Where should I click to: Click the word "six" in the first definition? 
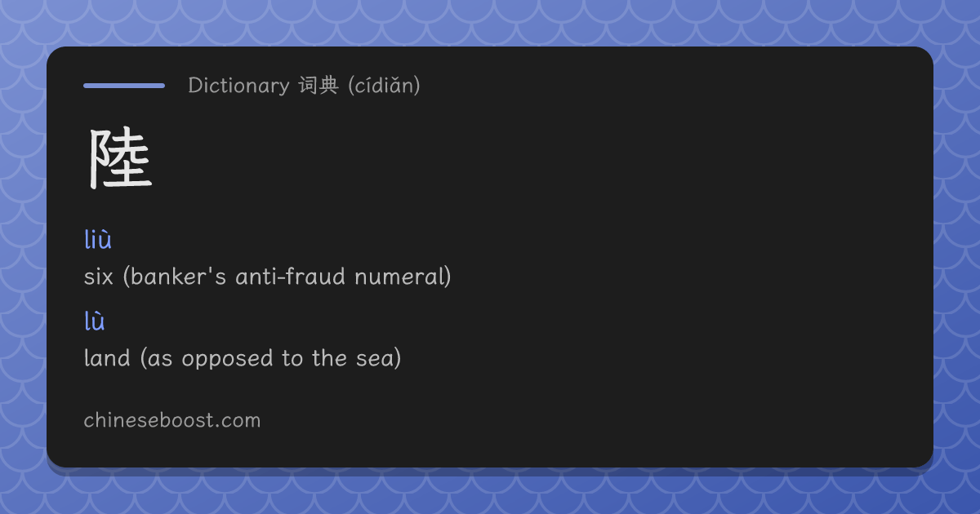point(98,277)
